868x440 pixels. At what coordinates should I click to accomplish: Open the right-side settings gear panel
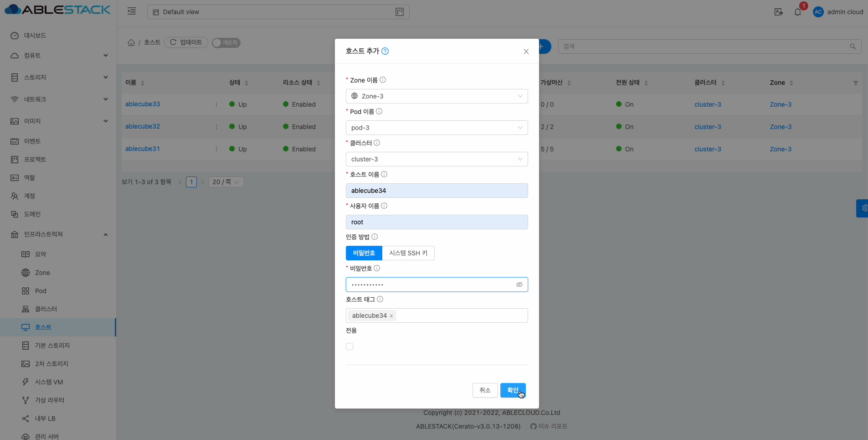pos(863,208)
